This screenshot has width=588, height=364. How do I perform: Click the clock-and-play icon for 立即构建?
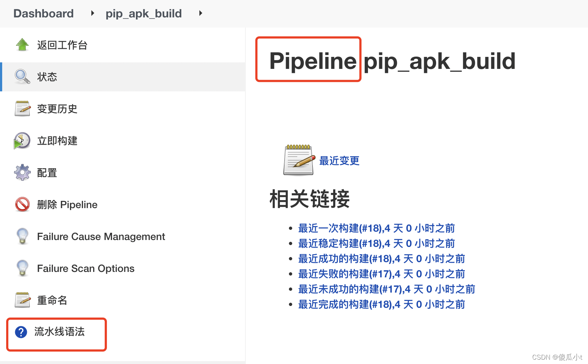coord(22,141)
